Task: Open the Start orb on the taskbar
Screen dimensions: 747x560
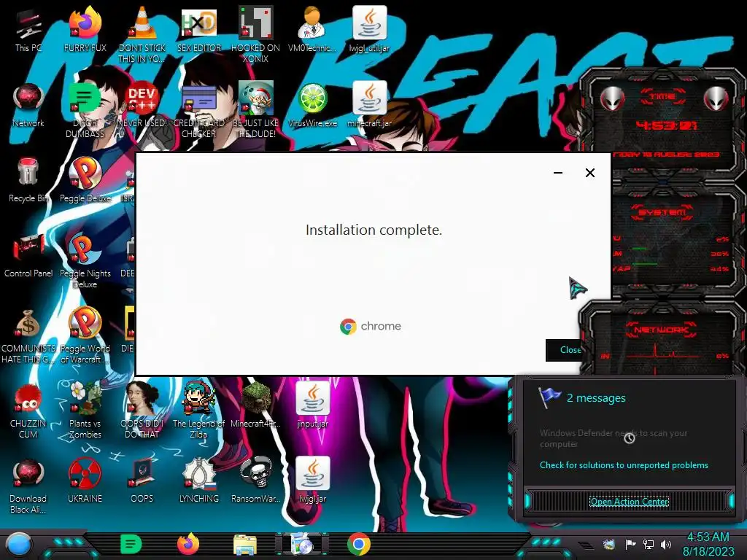Action: point(18,545)
